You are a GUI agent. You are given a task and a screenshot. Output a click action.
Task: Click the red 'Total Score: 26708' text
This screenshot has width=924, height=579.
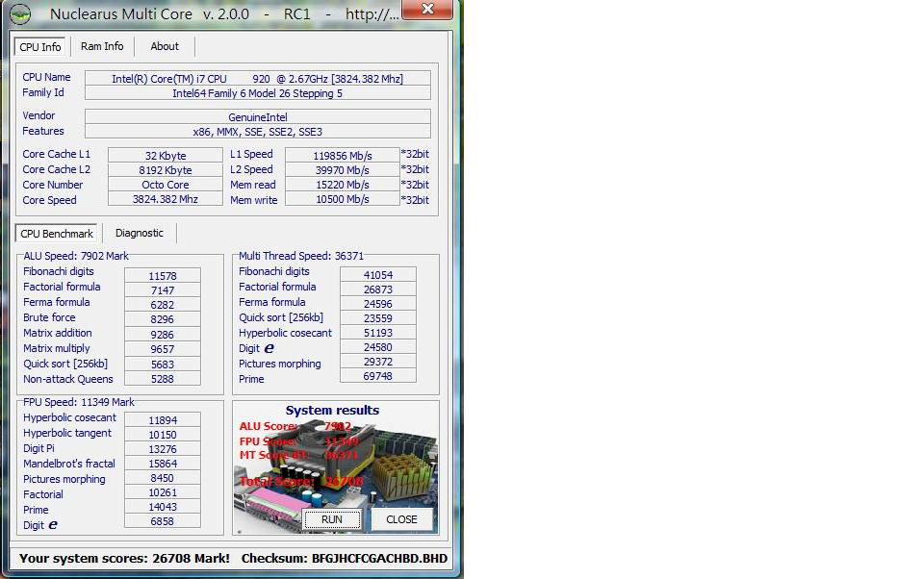[300, 481]
